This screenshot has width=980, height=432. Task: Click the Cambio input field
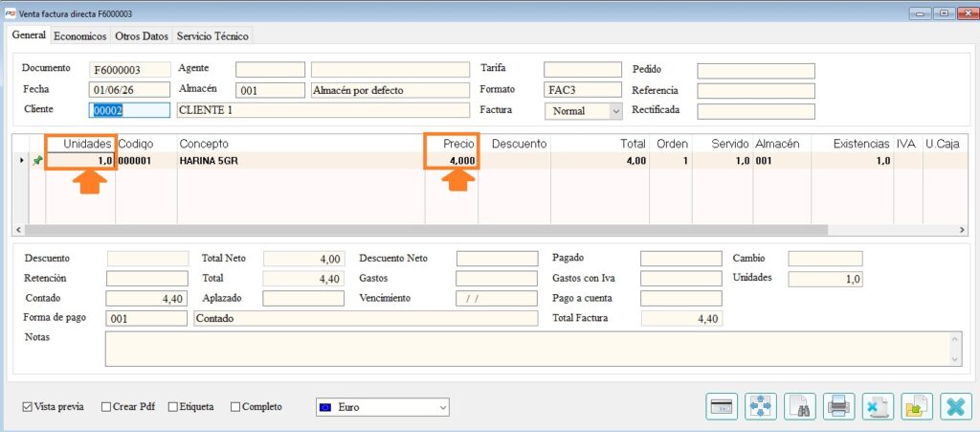825,259
